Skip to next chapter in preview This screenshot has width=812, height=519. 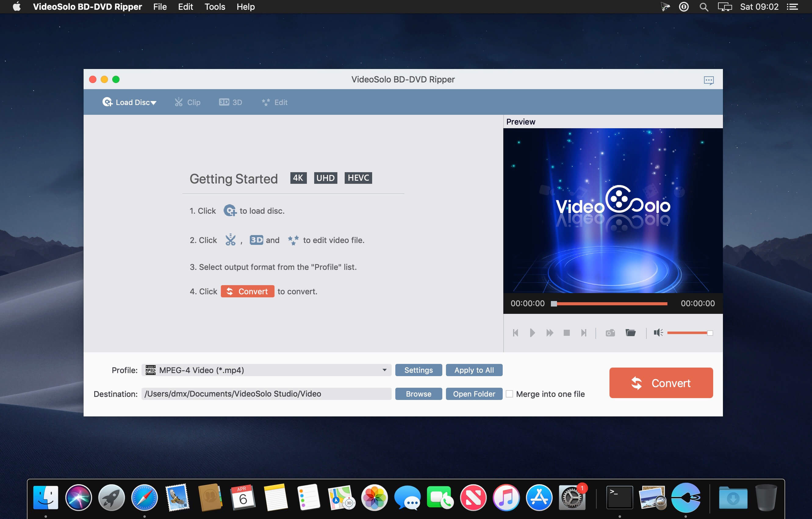(584, 333)
